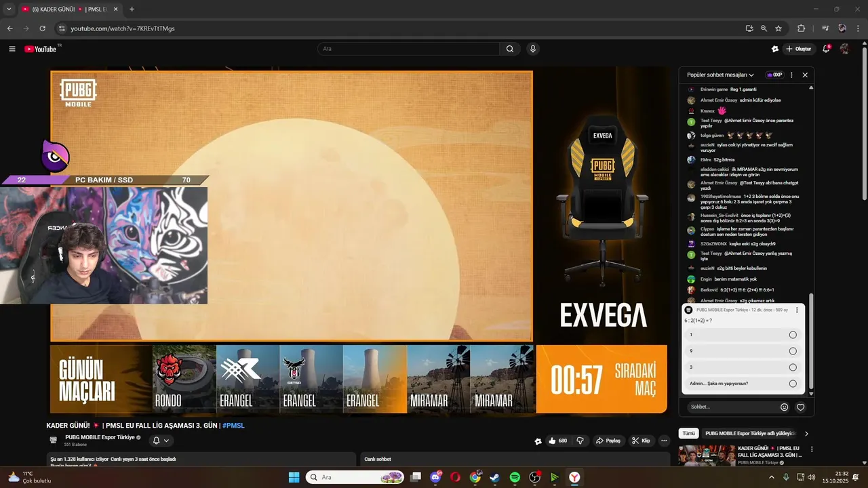Click the YouTube search magnifier button
Screen dimensions: 868x488
point(510,49)
